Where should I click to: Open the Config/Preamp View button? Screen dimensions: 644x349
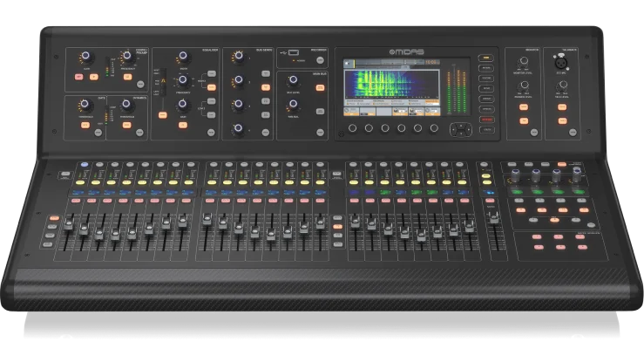coord(140,84)
